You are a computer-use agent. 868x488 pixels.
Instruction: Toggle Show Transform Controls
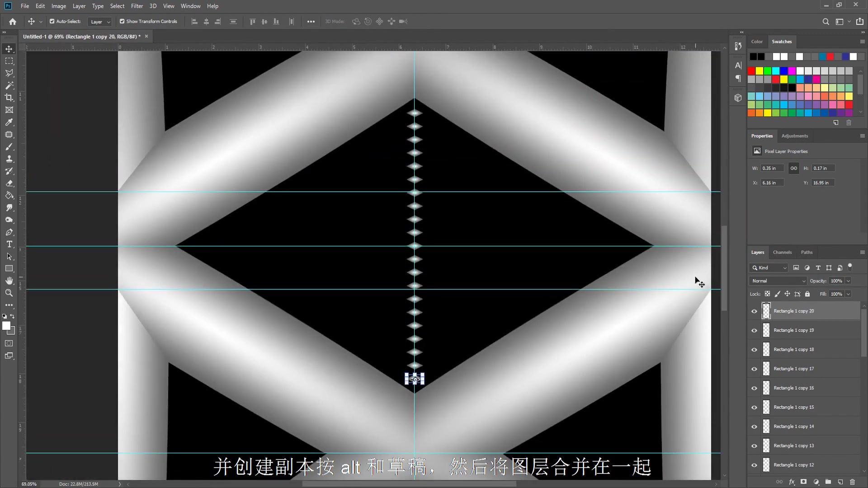(x=122, y=21)
